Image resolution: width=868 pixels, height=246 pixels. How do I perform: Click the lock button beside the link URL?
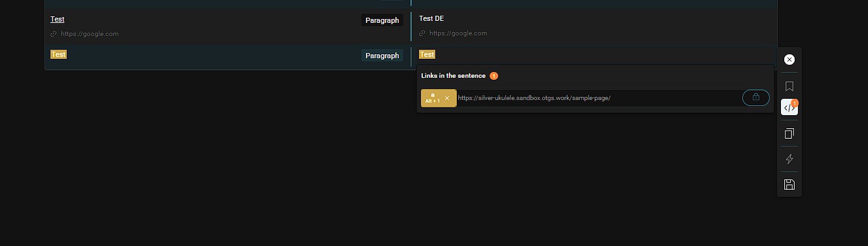(756, 97)
